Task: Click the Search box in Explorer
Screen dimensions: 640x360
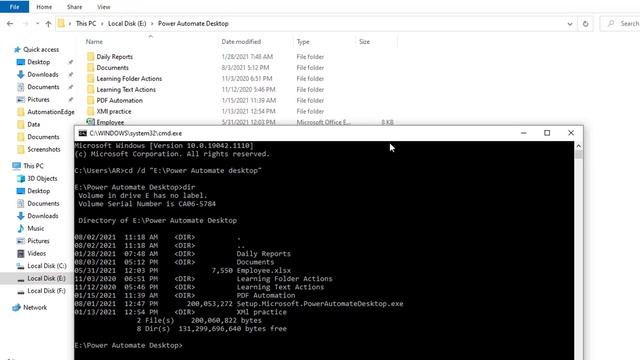Action: click(620, 24)
